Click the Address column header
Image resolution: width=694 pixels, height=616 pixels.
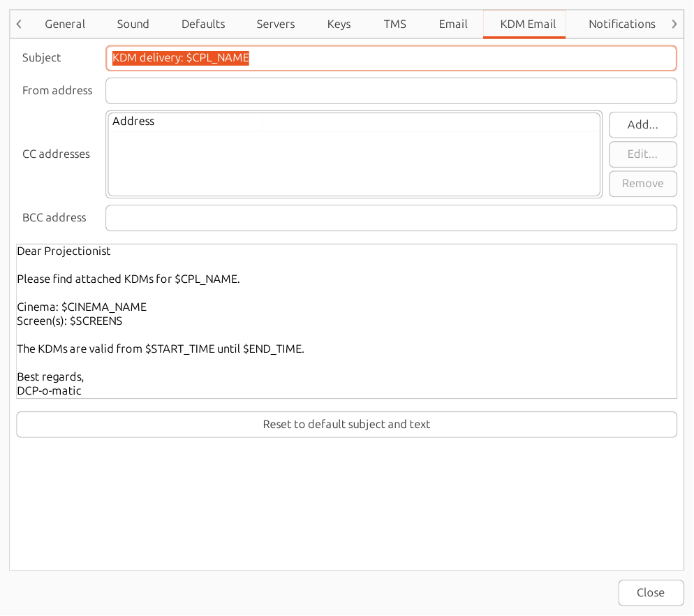click(185, 122)
